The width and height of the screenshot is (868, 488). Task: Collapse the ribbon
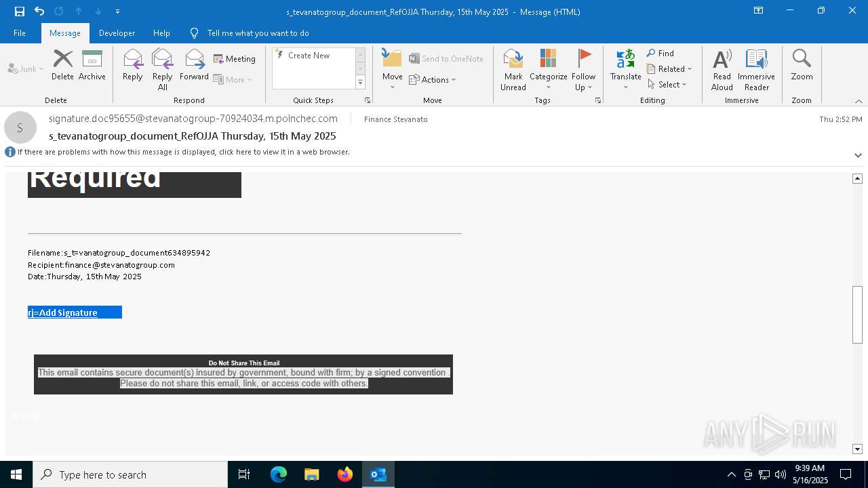click(x=859, y=101)
